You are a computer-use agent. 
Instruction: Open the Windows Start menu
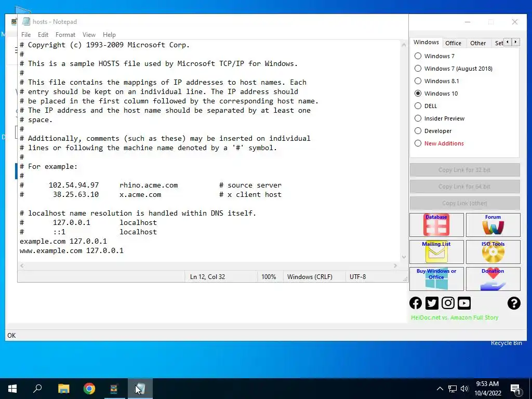(x=12, y=389)
